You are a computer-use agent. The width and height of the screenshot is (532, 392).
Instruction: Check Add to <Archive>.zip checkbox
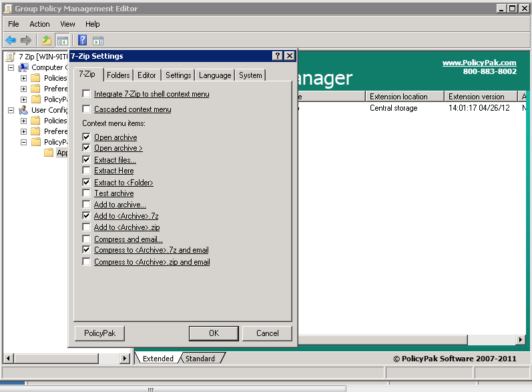(x=87, y=227)
